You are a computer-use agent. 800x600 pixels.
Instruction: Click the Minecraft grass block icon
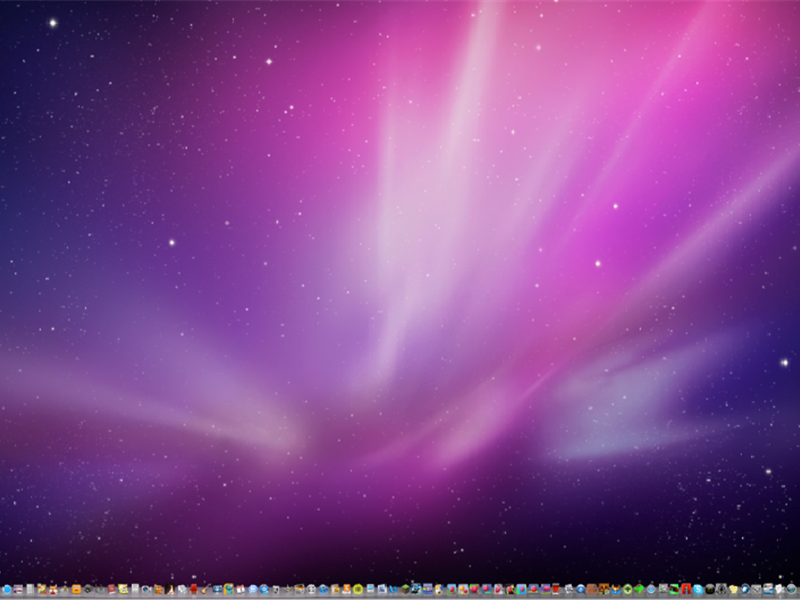click(x=404, y=588)
